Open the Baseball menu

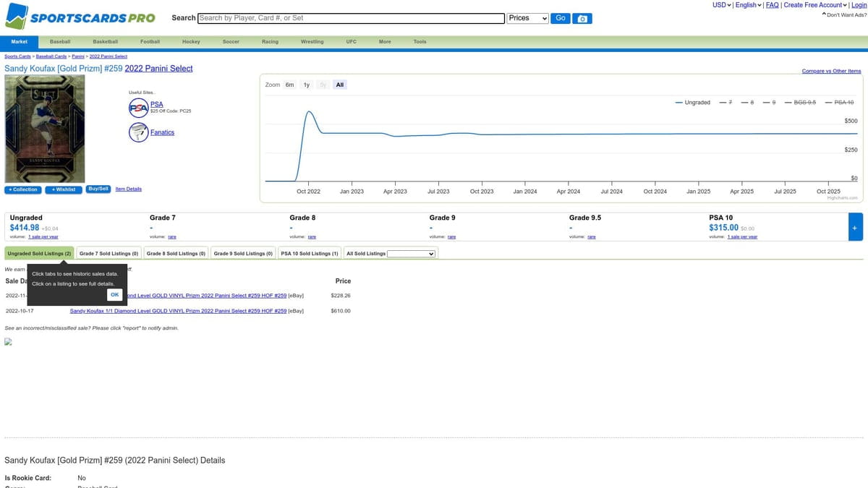(60, 42)
